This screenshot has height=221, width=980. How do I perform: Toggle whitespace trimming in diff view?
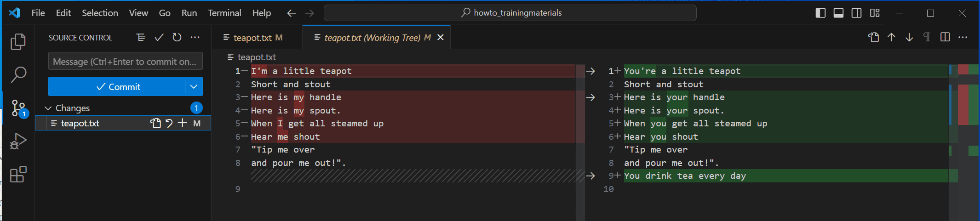[x=927, y=38]
